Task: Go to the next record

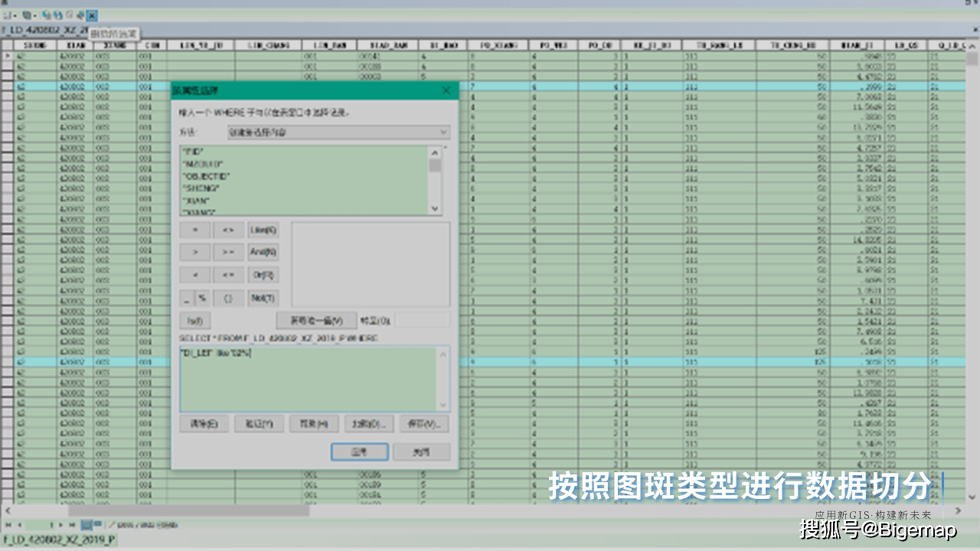Action: [x=62, y=525]
